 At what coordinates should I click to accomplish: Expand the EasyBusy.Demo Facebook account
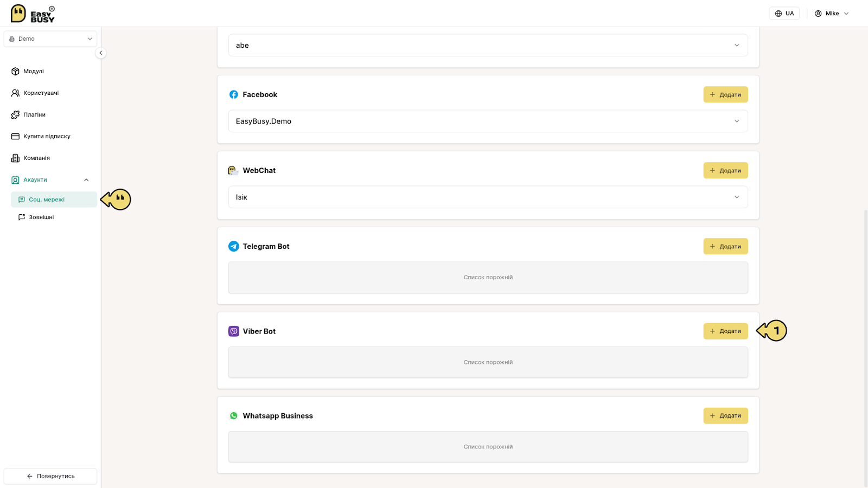[x=488, y=121]
